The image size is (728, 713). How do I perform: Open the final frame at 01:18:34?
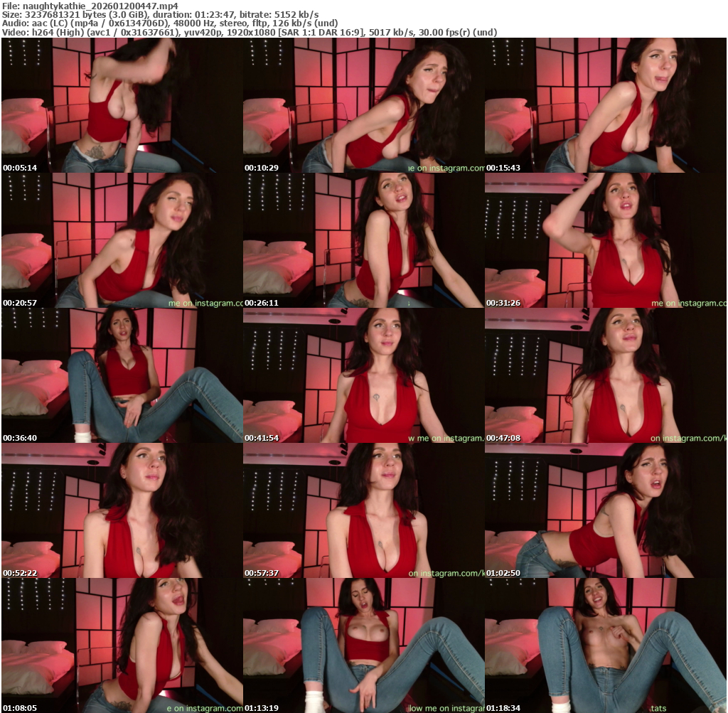(x=605, y=645)
